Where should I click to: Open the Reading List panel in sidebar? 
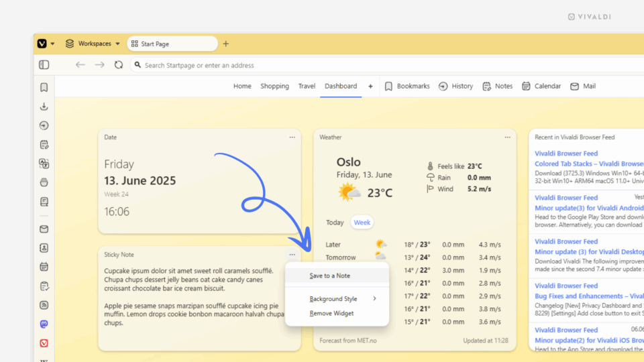click(x=44, y=202)
